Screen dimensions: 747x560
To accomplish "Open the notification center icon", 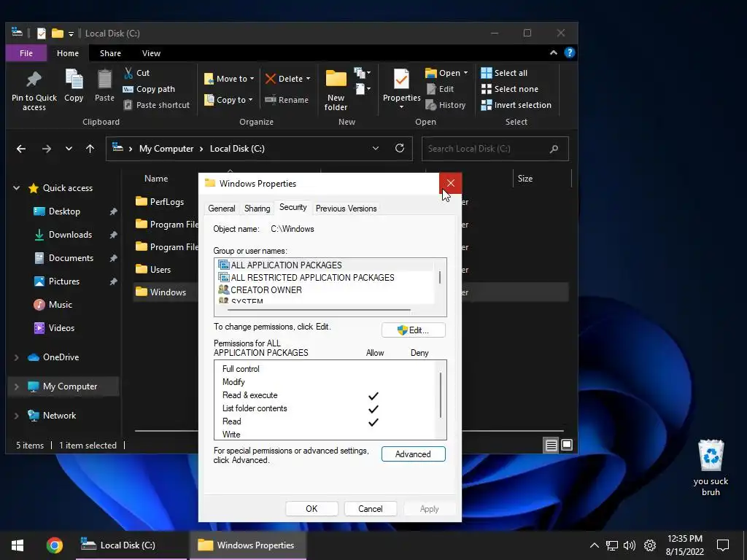I will click(x=723, y=545).
